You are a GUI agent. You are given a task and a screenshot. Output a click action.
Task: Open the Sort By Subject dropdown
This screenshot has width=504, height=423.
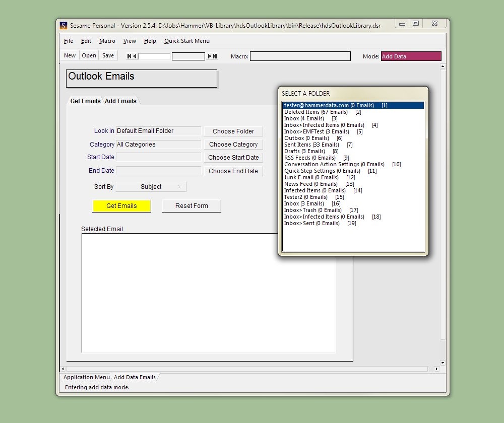pos(151,187)
